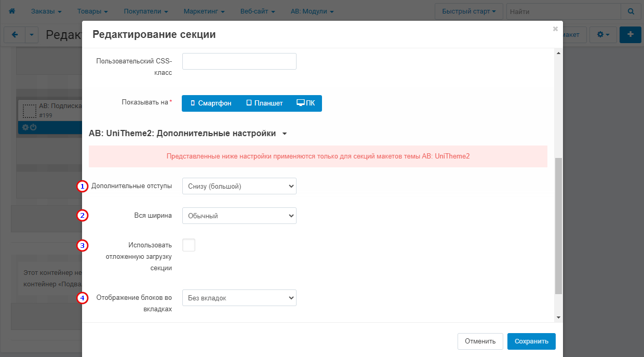The width and height of the screenshot is (644, 357).
Task: Click the home icon in top navigation
Action: [12, 11]
